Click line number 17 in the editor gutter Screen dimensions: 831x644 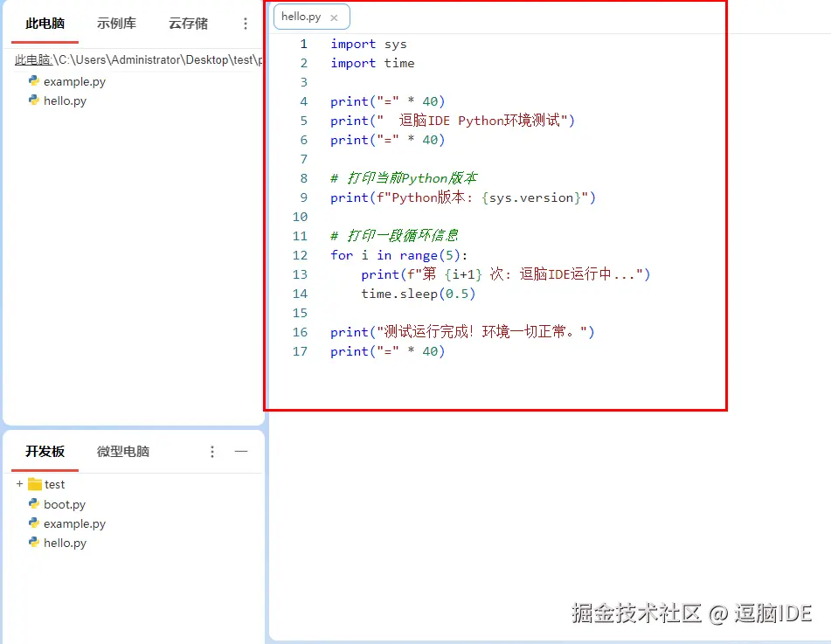coord(300,351)
